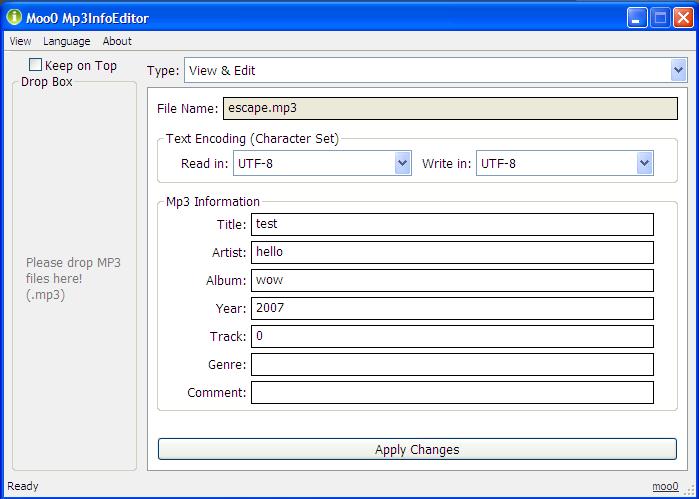Click the Apply Changes button
699x499 pixels.
pyautogui.click(x=417, y=449)
